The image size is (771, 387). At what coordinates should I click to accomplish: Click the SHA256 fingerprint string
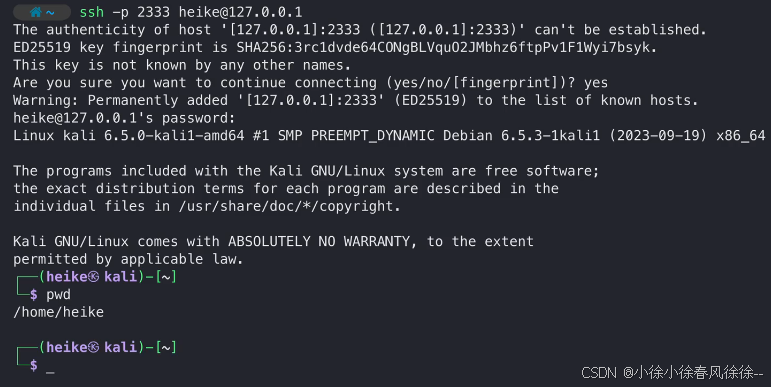pos(444,48)
